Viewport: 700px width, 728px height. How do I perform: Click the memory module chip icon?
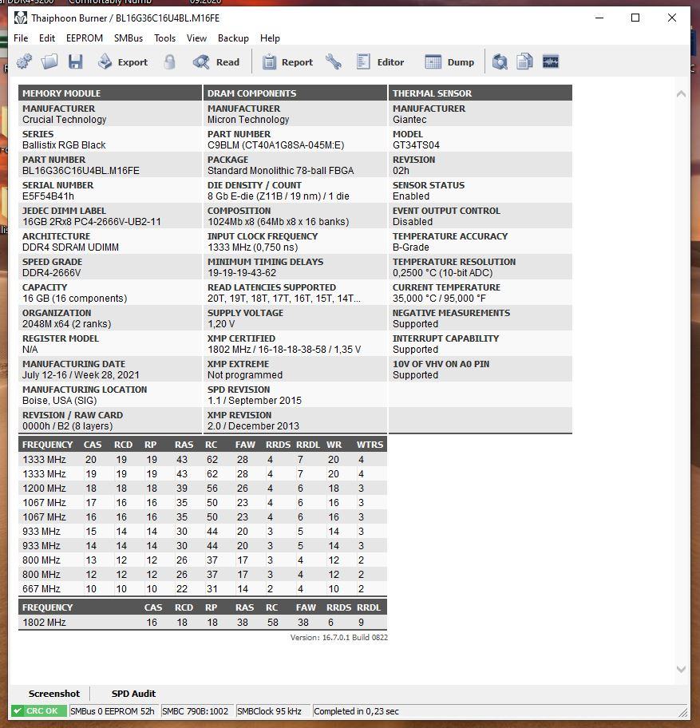point(551,61)
